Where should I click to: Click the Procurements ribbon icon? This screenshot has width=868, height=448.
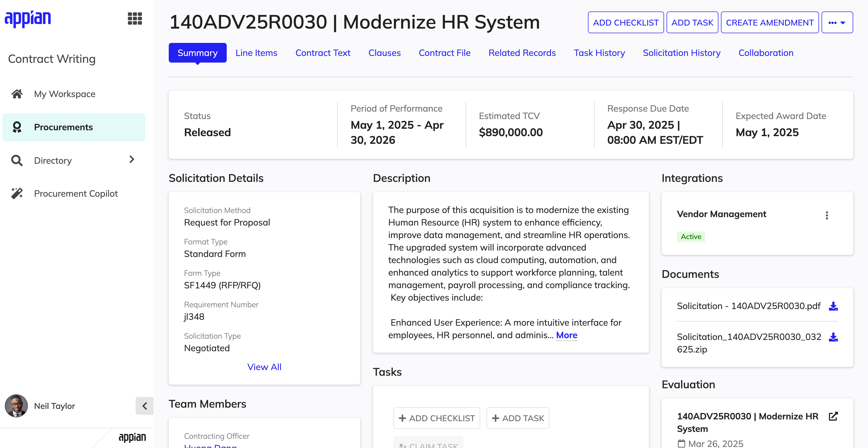[17, 127]
